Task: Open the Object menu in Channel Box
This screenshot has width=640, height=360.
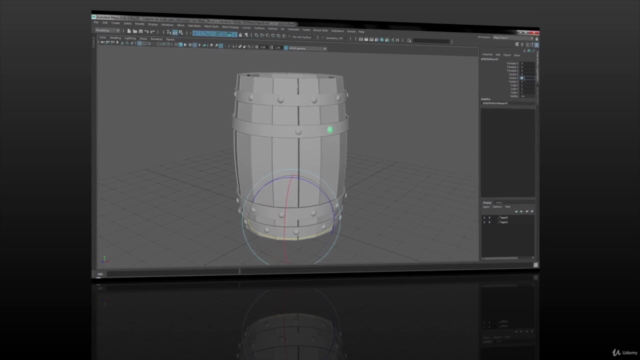Action: click(x=507, y=55)
